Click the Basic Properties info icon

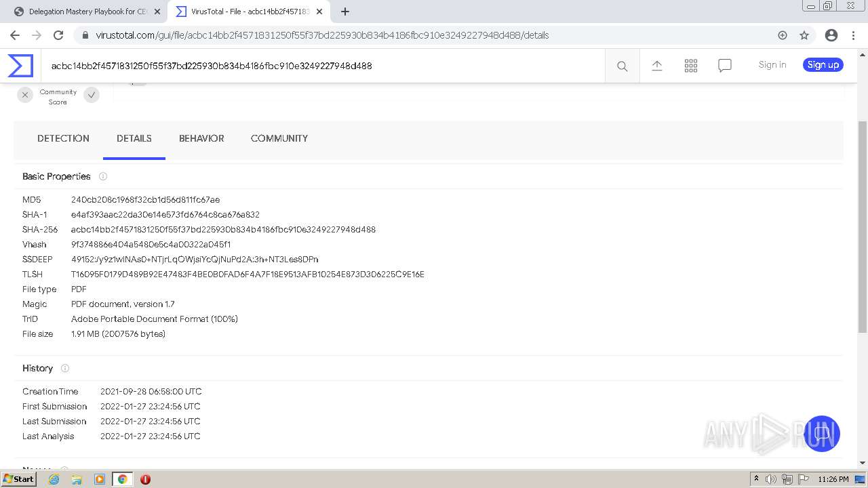103,176
